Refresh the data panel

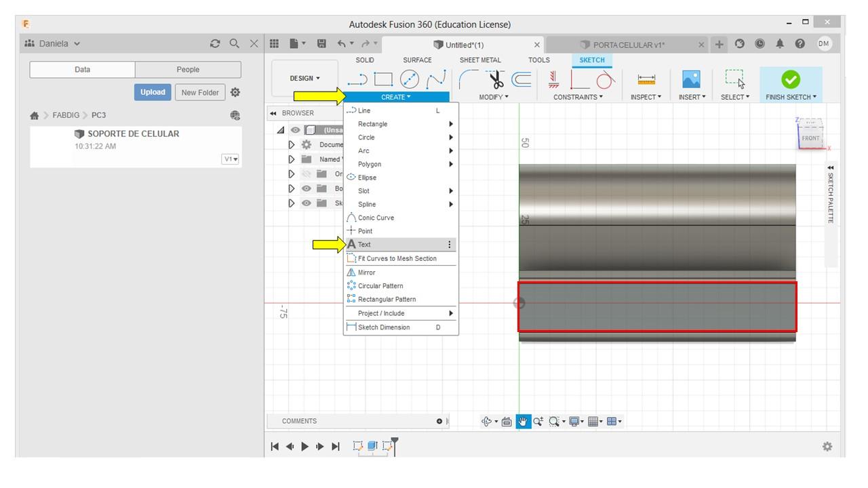(216, 44)
